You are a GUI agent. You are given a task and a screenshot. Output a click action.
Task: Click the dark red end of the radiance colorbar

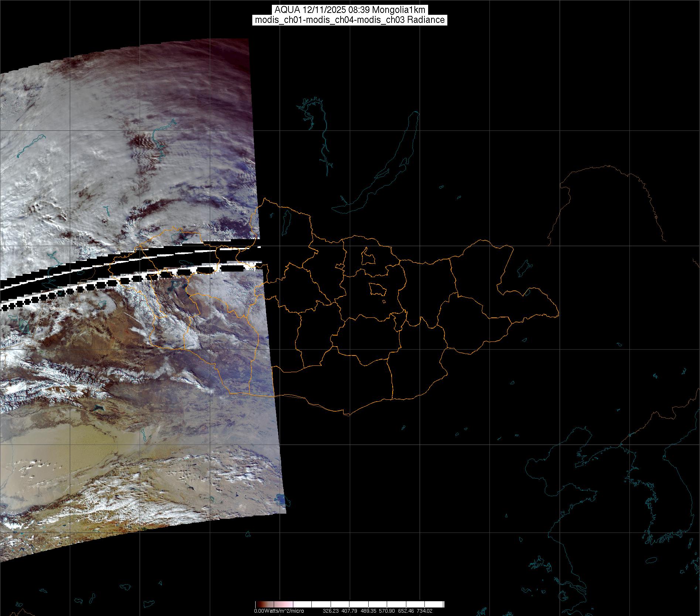(x=260, y=605)
